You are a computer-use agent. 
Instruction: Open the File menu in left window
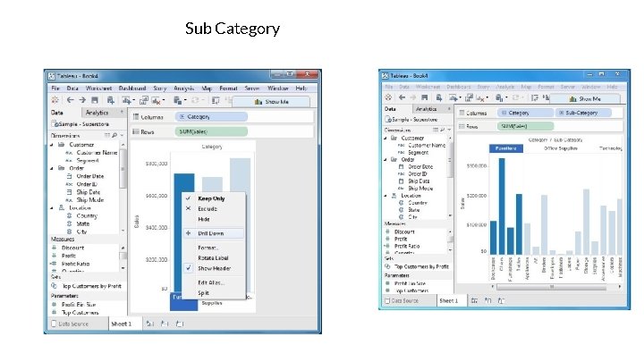click(55, 88)
